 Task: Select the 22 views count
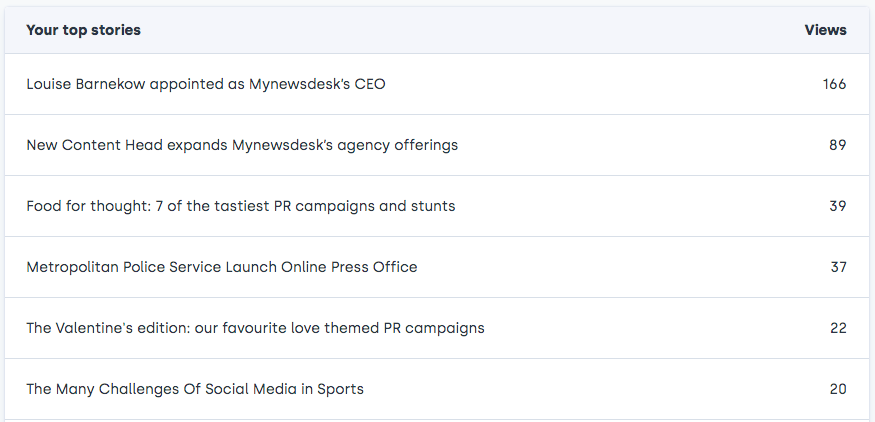point(838,328)
